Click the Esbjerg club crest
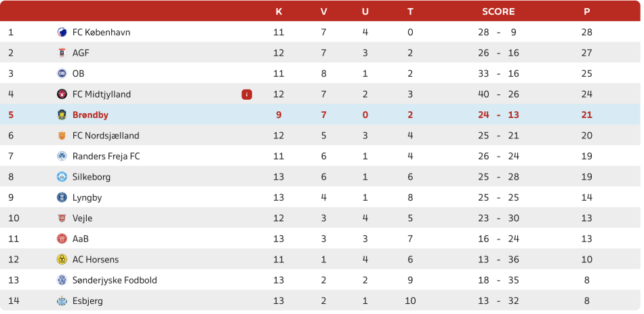 coord(62,301)
